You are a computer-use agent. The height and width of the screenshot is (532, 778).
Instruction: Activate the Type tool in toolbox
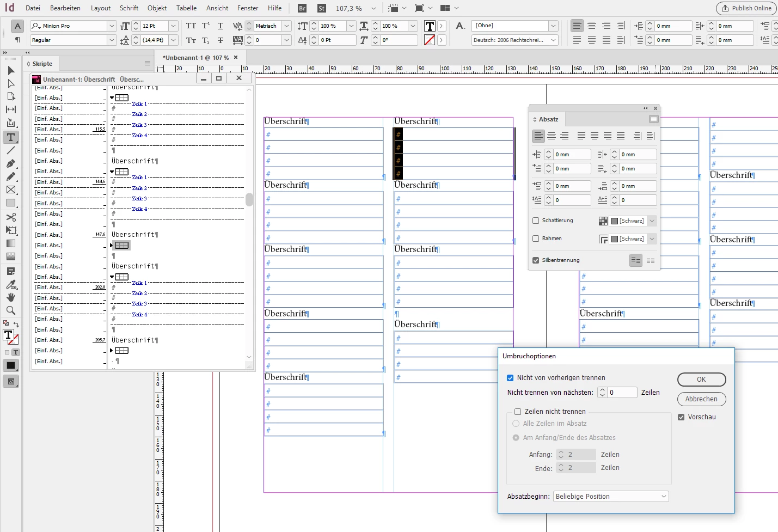(11, 137)
